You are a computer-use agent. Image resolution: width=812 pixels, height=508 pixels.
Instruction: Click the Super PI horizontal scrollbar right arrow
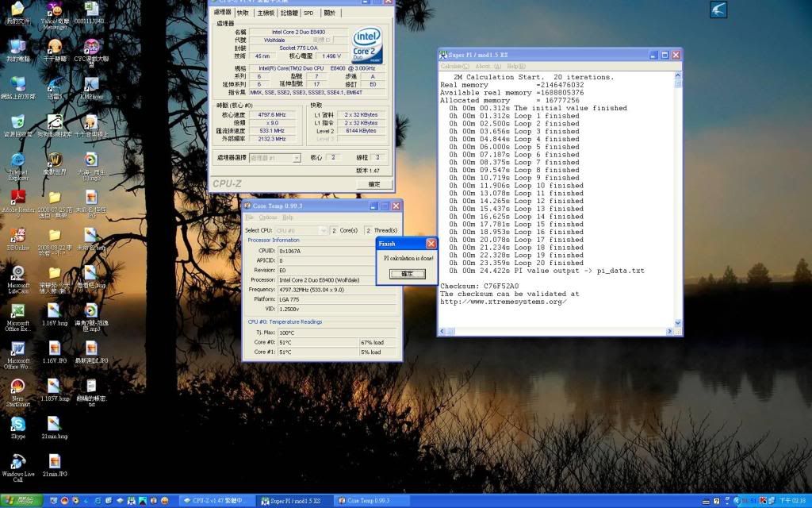[x=669, y=331]
